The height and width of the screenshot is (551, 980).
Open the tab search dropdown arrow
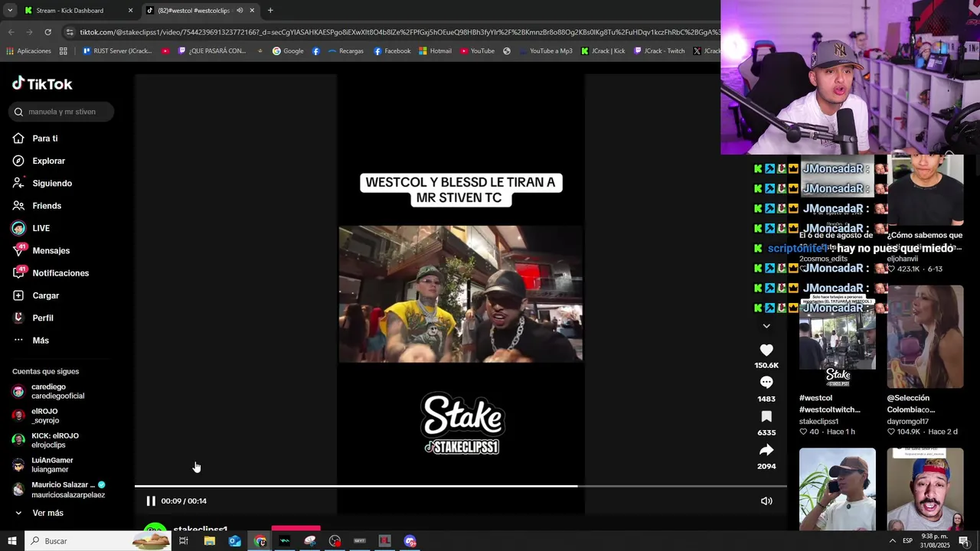[x=9, y=11]
